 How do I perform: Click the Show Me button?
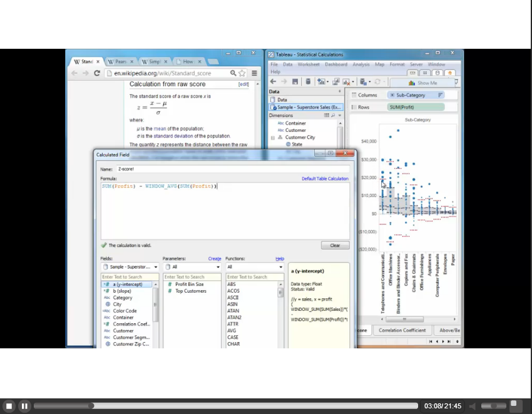[x=423, y=83]
